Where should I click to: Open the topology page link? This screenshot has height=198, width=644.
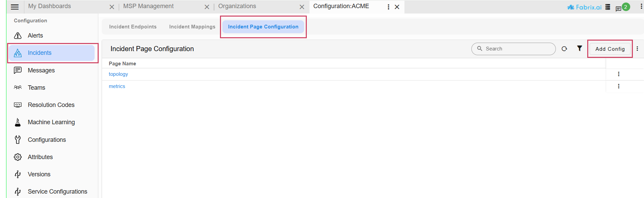point(118,74)
